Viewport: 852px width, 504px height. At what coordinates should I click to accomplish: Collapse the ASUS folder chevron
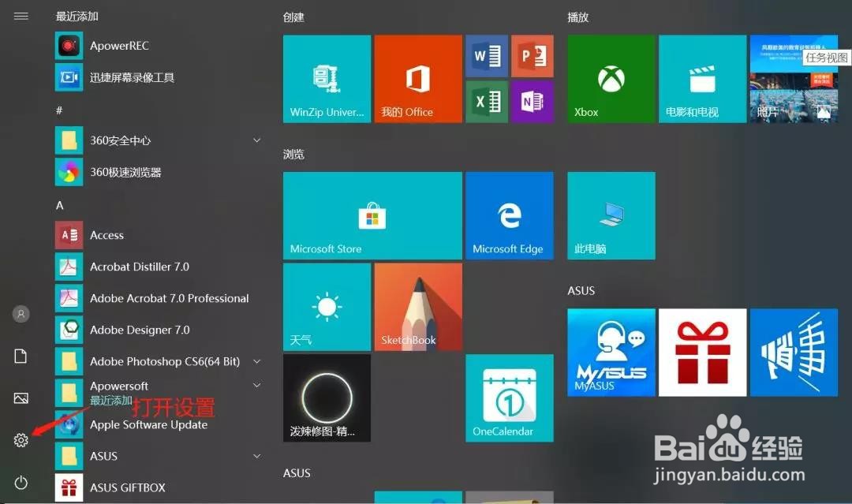256,456
